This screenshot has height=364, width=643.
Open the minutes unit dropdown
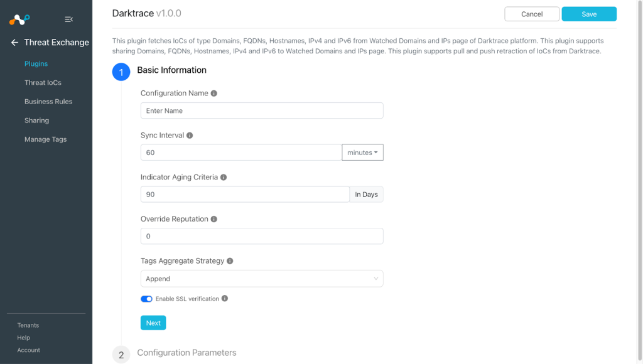[362, 153]
